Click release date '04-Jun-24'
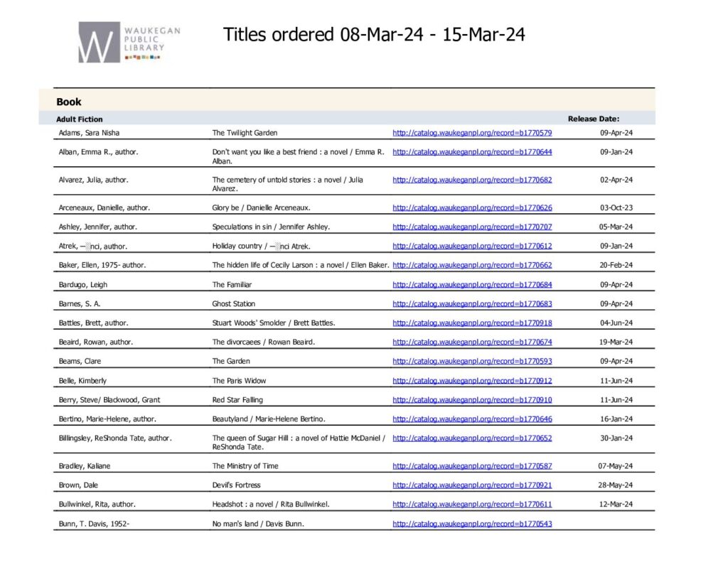 point(616,323)
